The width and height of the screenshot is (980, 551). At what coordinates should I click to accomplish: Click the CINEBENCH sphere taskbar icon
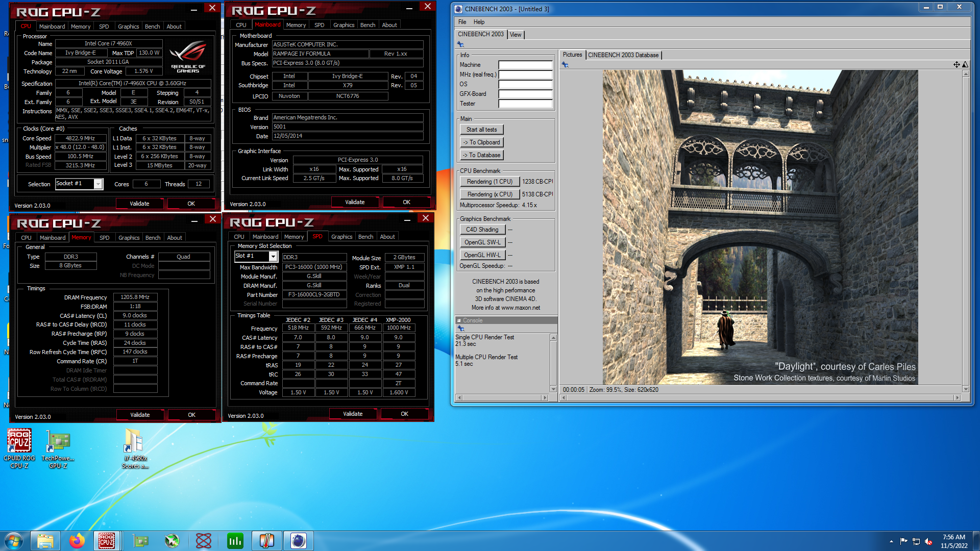[x=299, y=541]
